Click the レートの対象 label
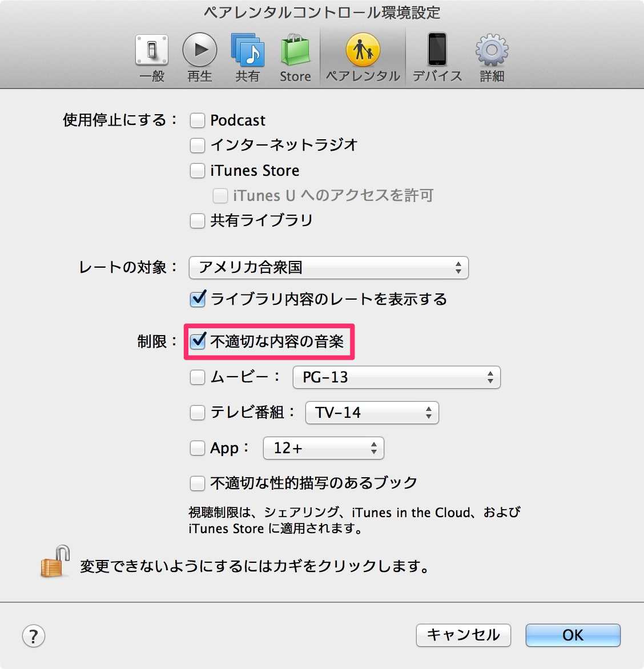The height and width of the screenshot is (669, 644). tap(128, 267)
